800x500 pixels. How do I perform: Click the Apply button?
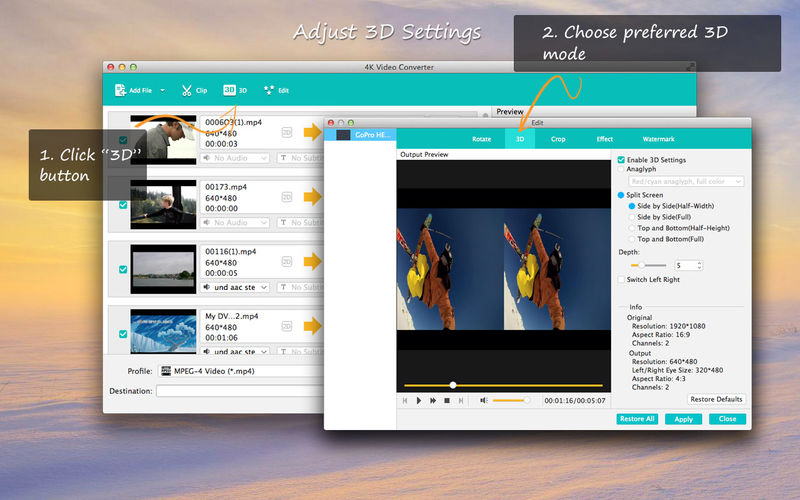683,419
